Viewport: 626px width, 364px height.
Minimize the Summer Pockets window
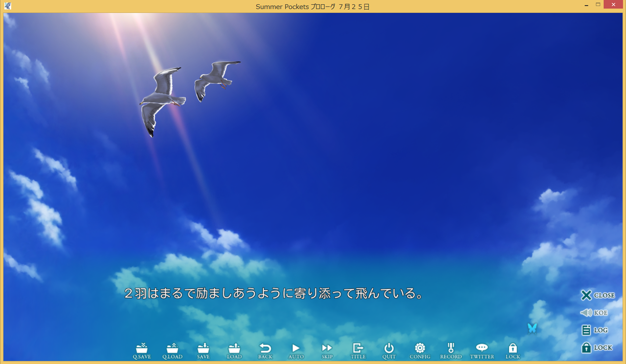586,5
